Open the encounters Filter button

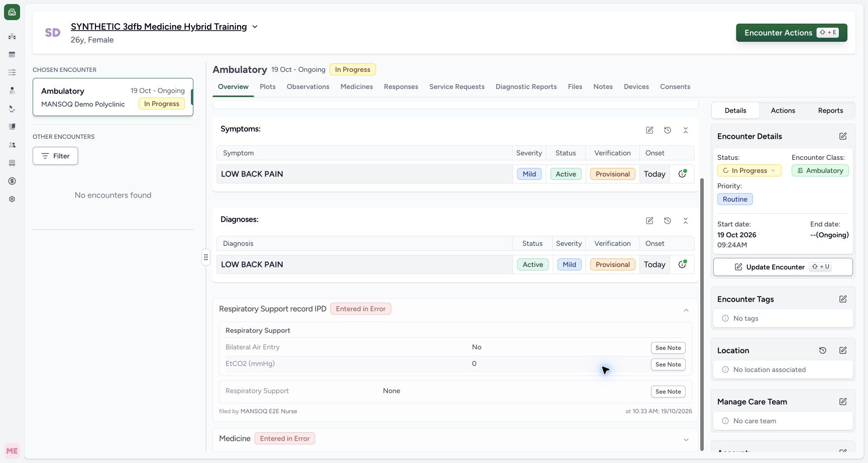coord(55,156)
